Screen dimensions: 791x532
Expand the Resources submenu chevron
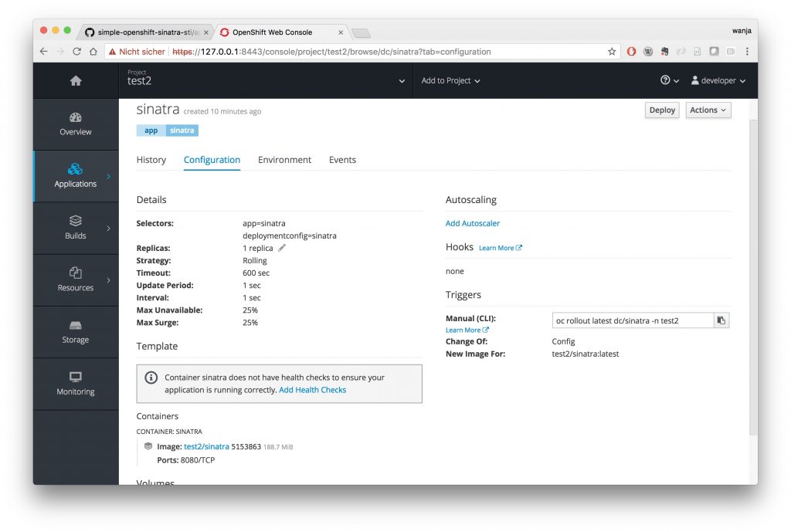(x=108, y=280)
